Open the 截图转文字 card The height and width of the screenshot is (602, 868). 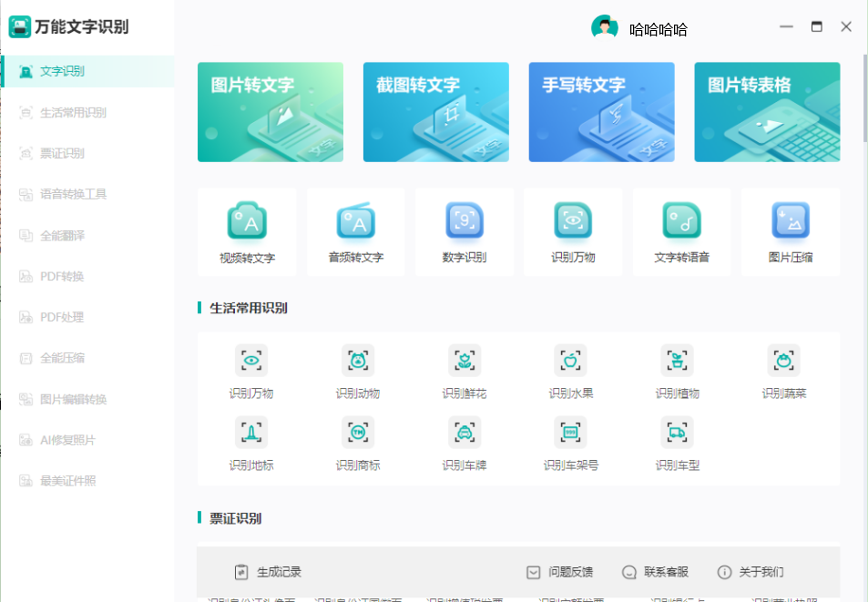pos(435,112)
